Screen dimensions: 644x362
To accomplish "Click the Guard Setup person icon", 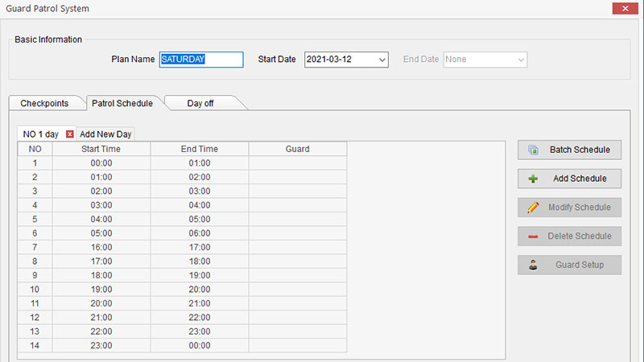I will click(x=533, y=265).
